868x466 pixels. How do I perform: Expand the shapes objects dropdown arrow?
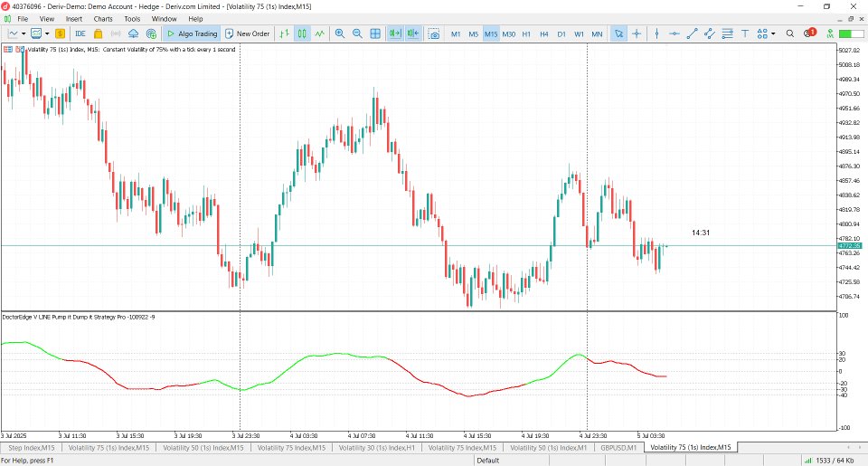click(x=773, y=33)
